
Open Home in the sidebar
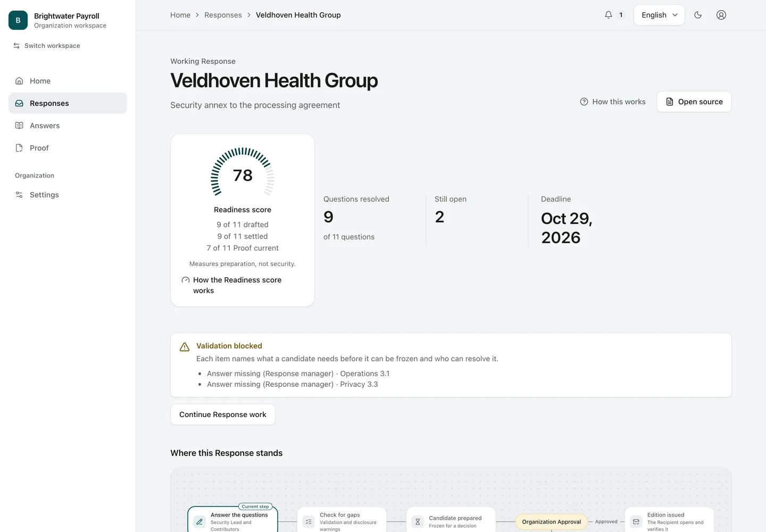pyautogui.click(x=68, y=81)
